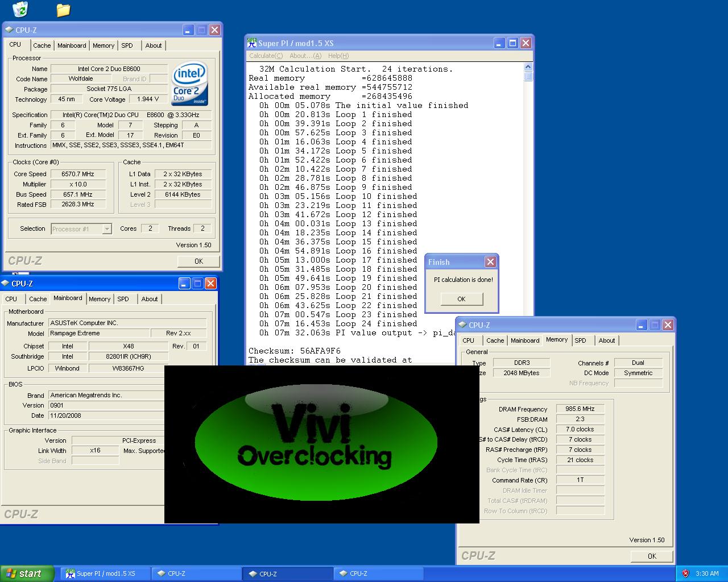Screen dimensions: 728x582
Task: Open the Processor #1 selection dropdown
Action: point(106,229)
